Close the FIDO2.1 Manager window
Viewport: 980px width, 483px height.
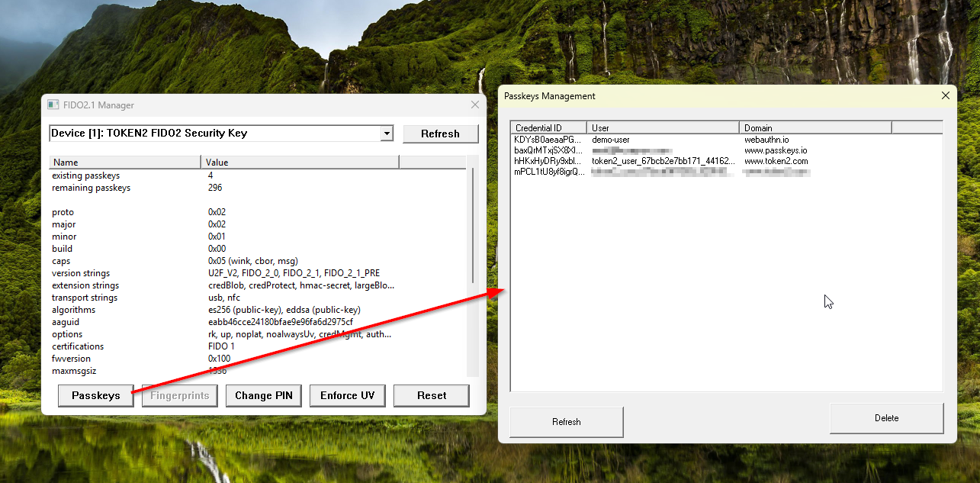[x=475, y=105]
